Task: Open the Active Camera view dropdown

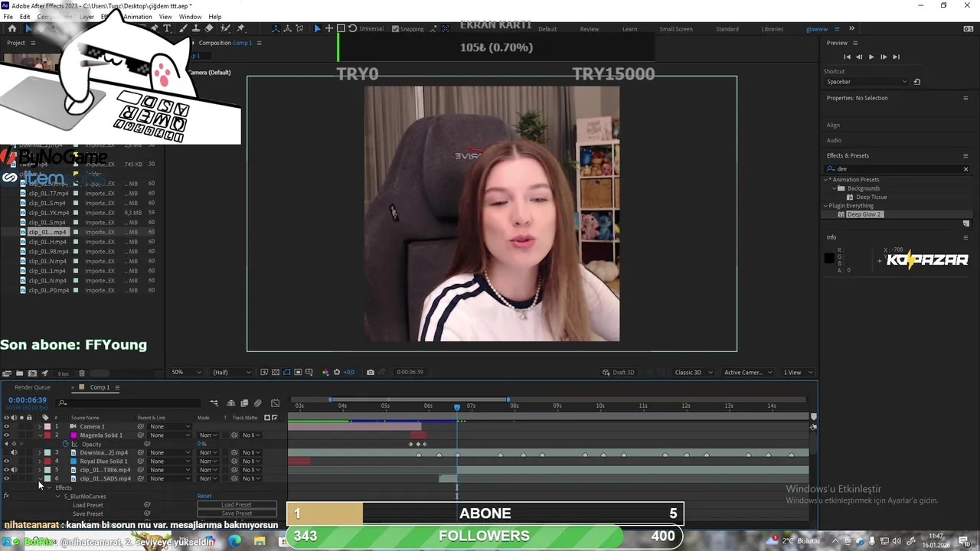Action: (x=746, y=373)
